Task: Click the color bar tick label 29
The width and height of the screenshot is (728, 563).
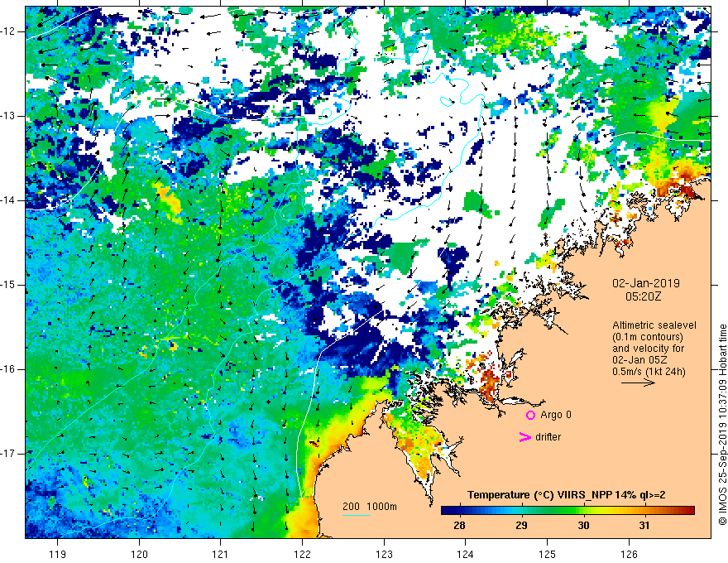Action: pyautogui.click(x=521, y=526)
